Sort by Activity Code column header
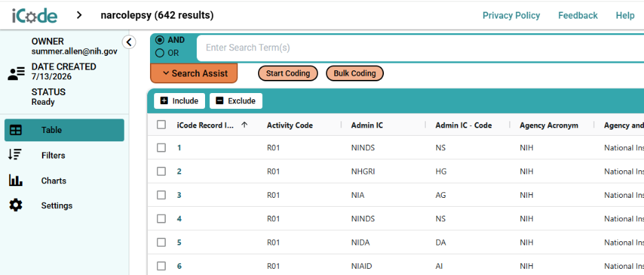The image size is (644, 275). coord(290,125)
